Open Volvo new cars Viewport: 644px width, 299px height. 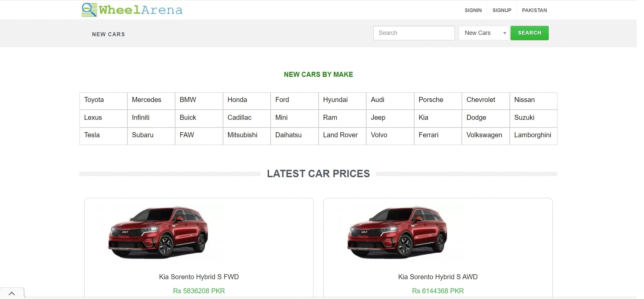coord(379,135)
